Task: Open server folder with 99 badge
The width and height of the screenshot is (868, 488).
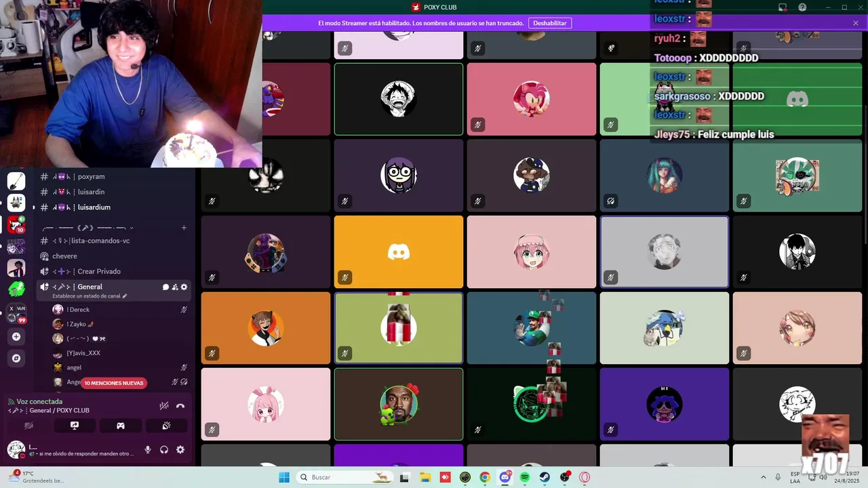Action: click(x=16, y=313)
